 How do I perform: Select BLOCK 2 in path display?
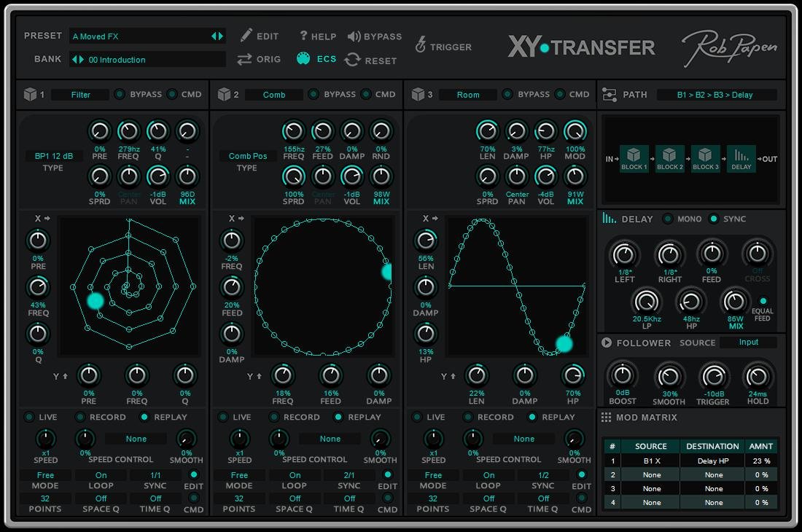[669, 158]
